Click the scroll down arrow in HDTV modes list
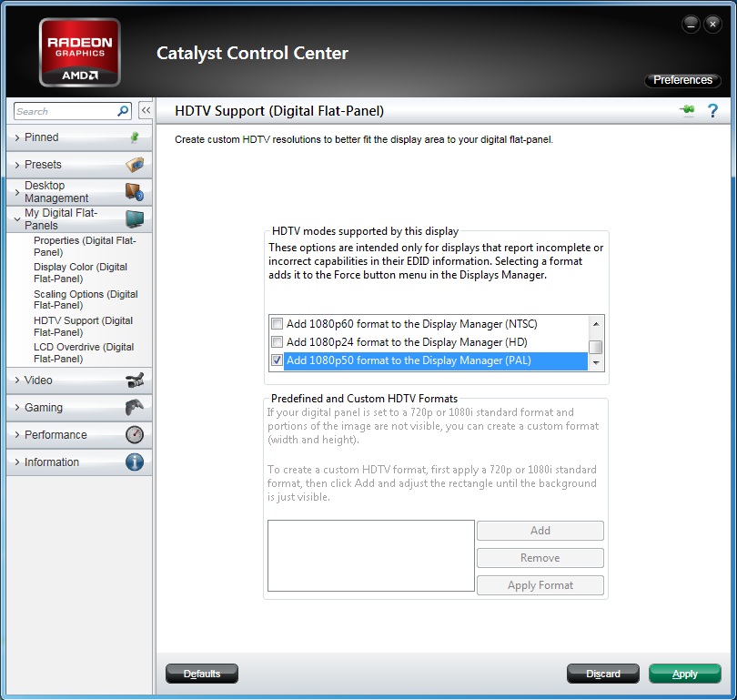Screen dimensions: 737x700 [x=596, y=363]
